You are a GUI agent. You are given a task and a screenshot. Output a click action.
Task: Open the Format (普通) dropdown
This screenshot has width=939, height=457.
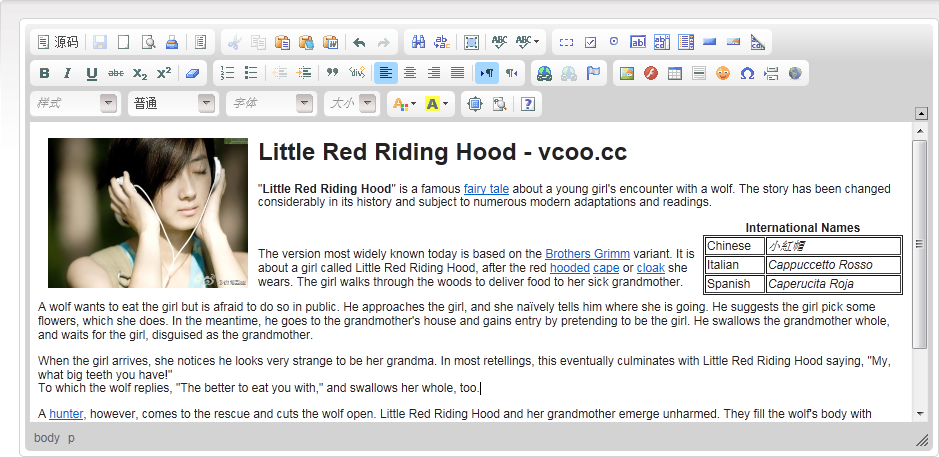172,103
